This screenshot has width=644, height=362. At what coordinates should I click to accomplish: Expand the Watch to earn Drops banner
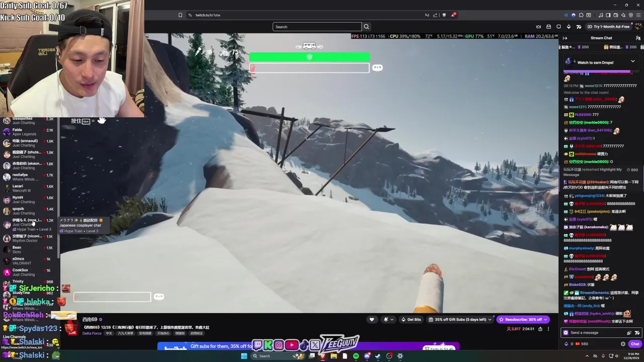click(632, 62)
